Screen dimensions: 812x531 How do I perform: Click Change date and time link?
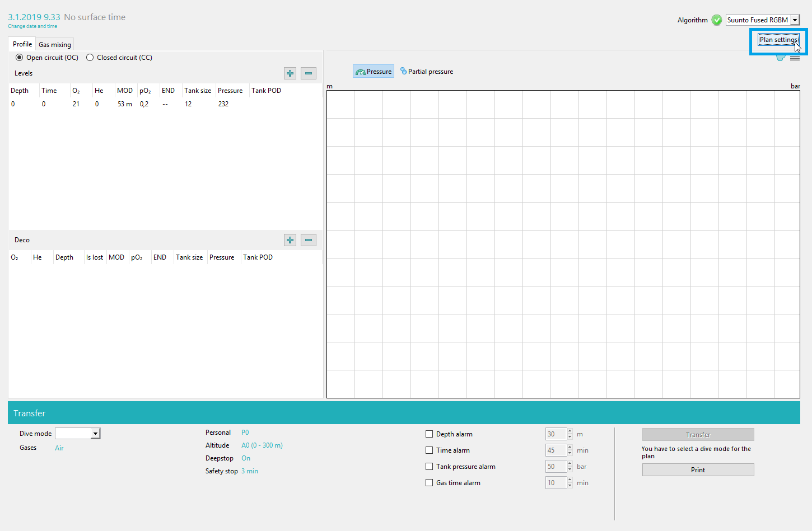point(32,26)
